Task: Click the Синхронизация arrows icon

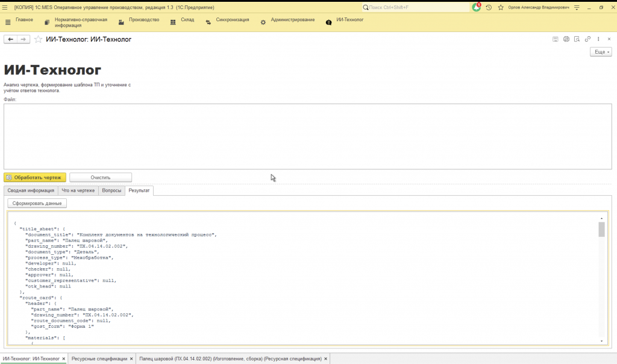Action: coord(208,22)
